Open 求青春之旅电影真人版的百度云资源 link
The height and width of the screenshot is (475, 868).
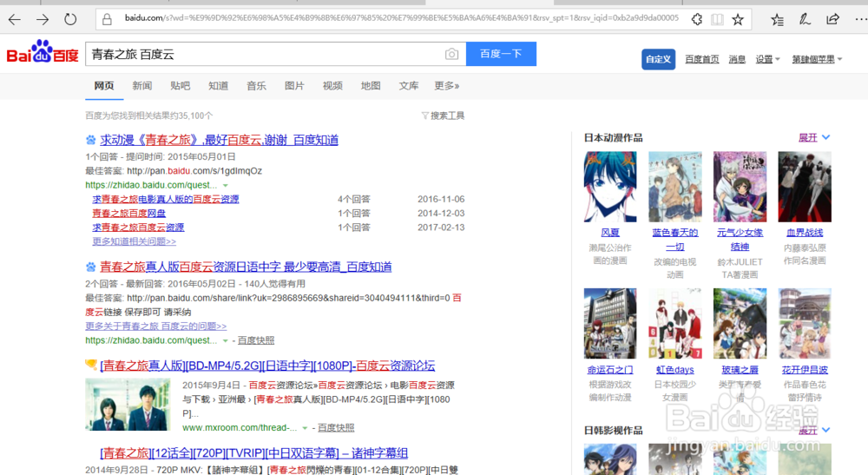click(166, 200)
